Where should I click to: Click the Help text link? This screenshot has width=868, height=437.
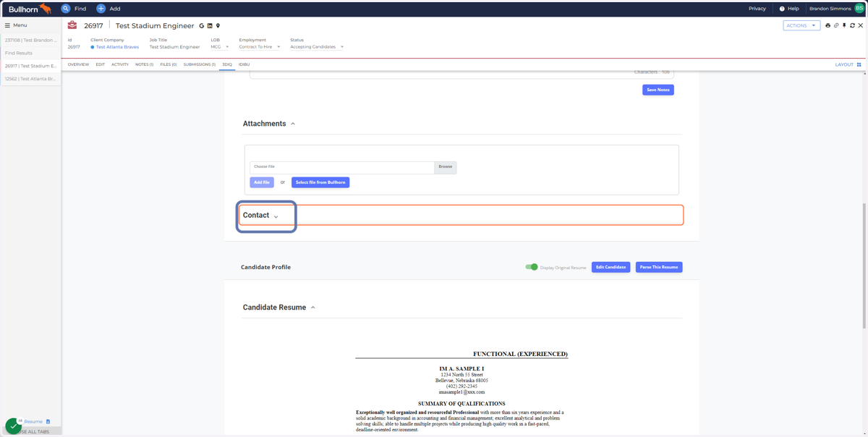[x=793, y=9]
